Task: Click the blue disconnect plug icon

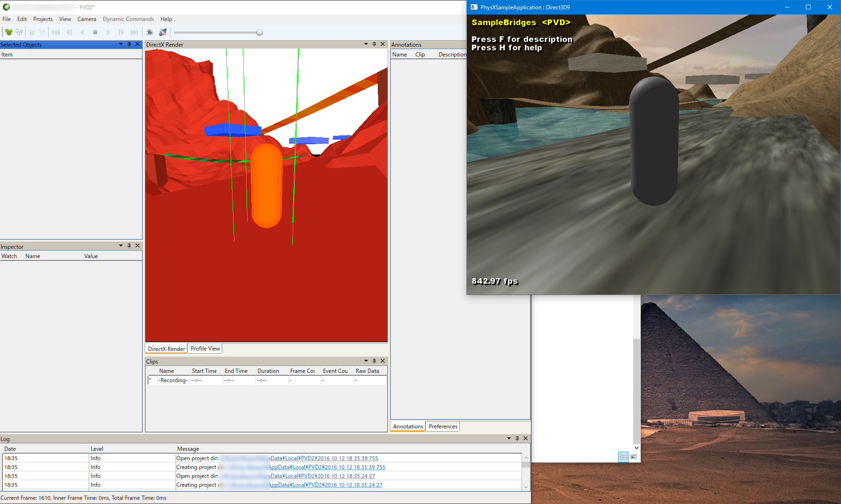Action: coord(149,32)
